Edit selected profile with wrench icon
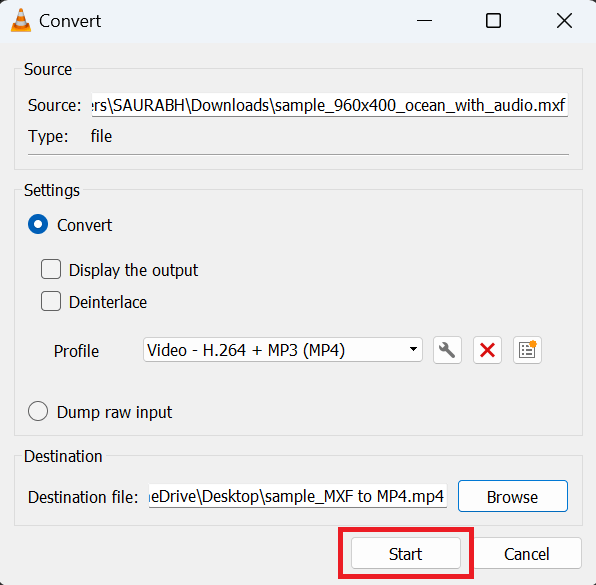This screenshot has height=585, width=596. (x=447, y=350)
